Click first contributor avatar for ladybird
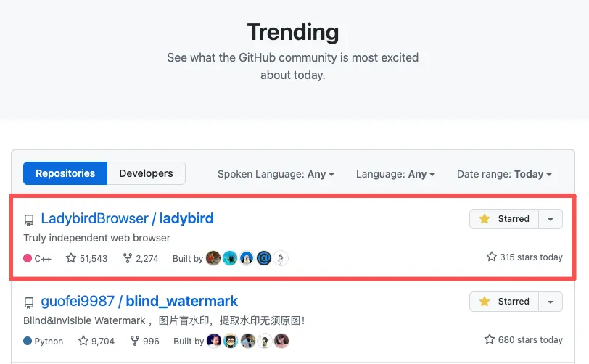Viewport: 589px width, 364px height. tap(213, 258)
